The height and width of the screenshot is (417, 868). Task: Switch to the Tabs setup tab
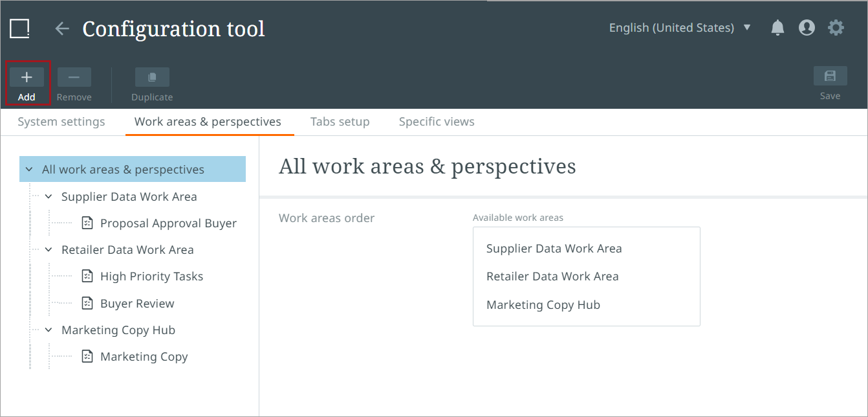[x=340, y=122]
